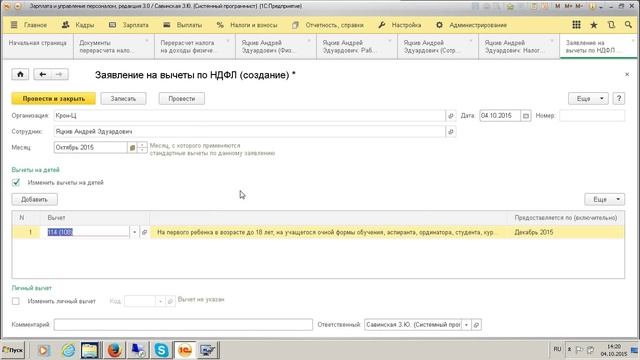Adjust month with stepper arrows

142,147
